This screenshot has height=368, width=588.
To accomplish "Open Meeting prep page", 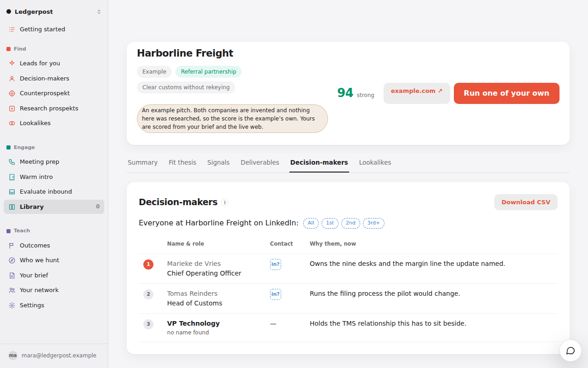I will [54, 162].
